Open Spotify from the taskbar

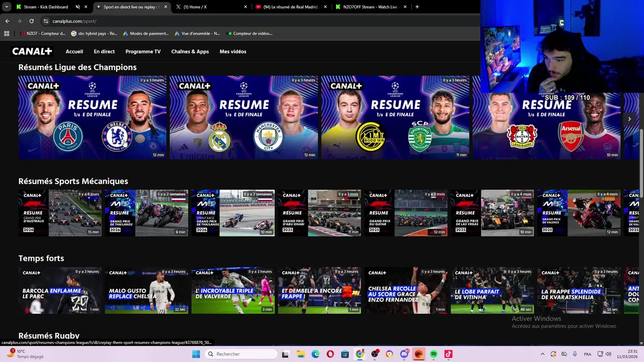pyautogui.click(x=434, y=354)
